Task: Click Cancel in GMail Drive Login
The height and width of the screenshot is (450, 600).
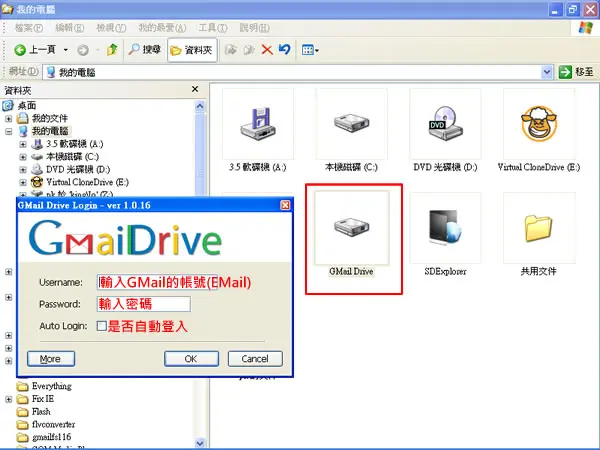Action: pos(255,359)
